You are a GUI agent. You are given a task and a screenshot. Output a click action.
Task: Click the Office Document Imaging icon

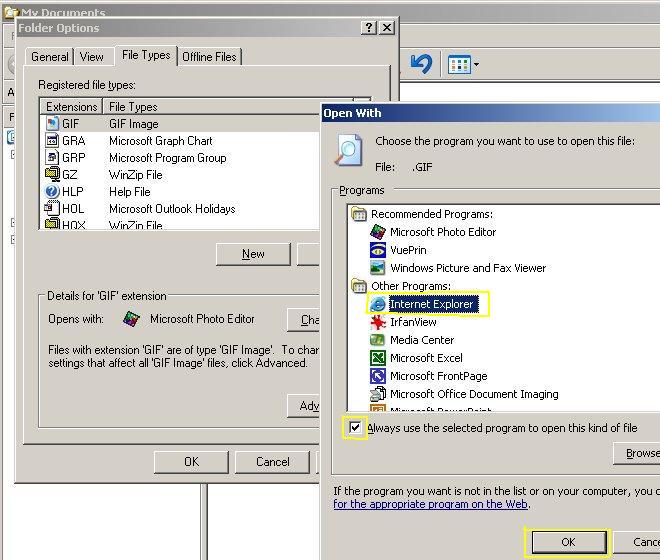(378, 394)
